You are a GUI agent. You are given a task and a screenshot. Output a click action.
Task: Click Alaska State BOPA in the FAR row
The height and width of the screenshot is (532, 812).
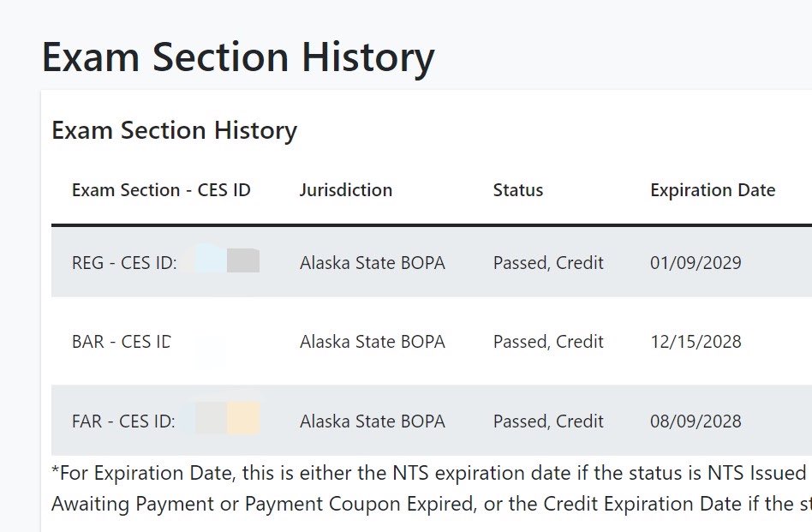[x=373, y=421]
